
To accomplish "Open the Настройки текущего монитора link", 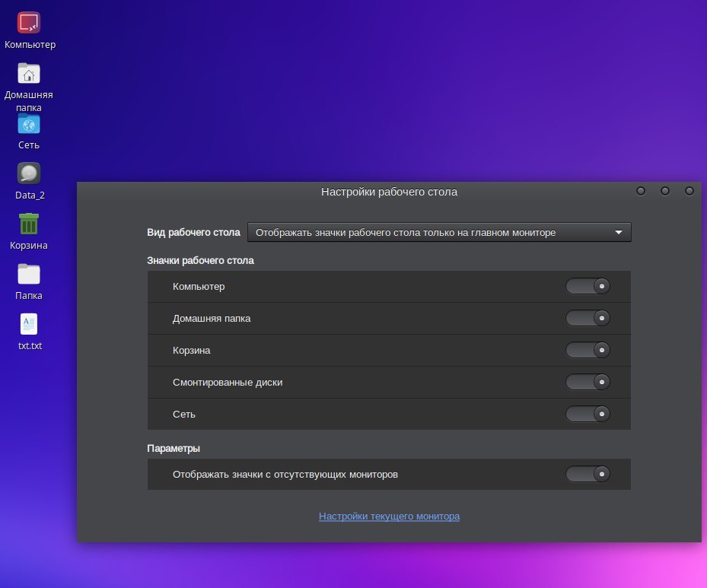I will [x=389, y=516].
